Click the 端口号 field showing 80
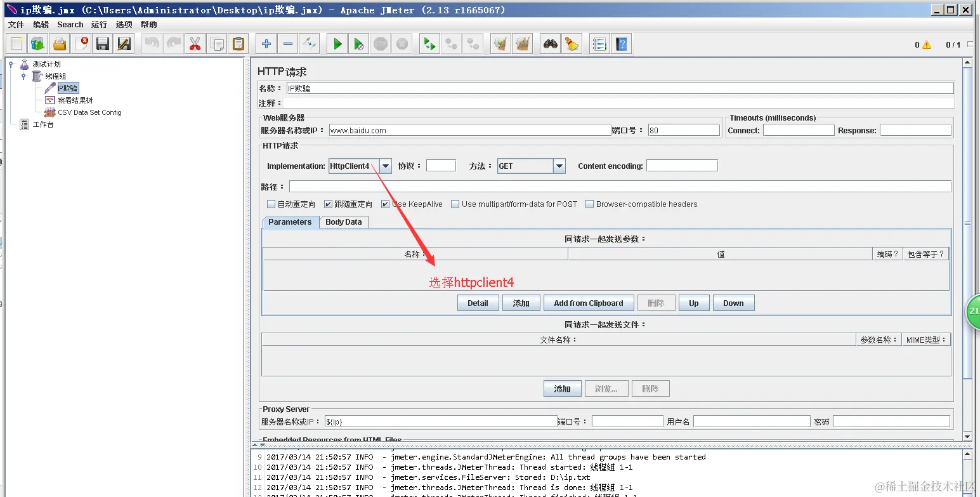This screenshot has width=980, height=497. tap(684, 130)
